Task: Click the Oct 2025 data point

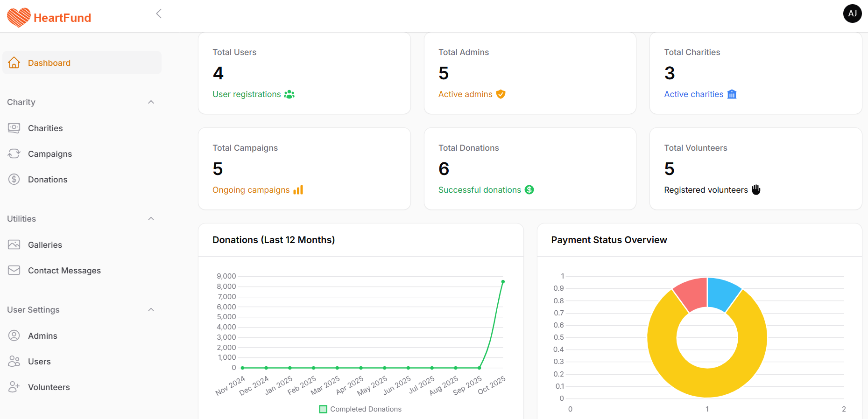Action: 503,282
